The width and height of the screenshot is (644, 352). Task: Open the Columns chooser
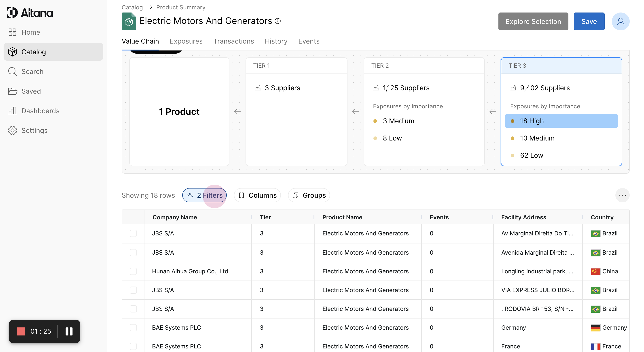(258, 195)
